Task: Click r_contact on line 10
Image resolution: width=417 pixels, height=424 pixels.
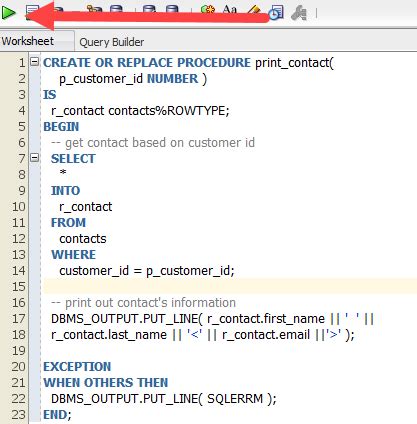Action: (86, 207)
